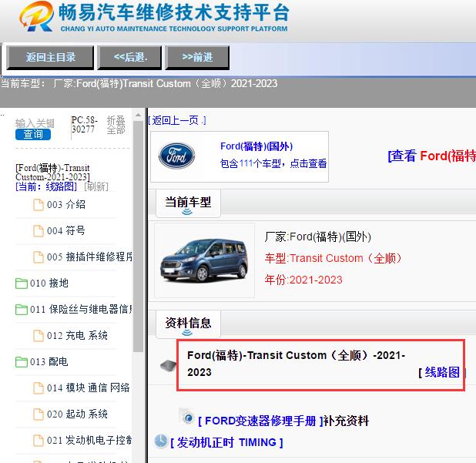The width and height of the screenshot is (476, 463).
Task: Click the 厂家:Ford(福特)(国外) text
Action: pyautogui.click(x=318, y=237)
